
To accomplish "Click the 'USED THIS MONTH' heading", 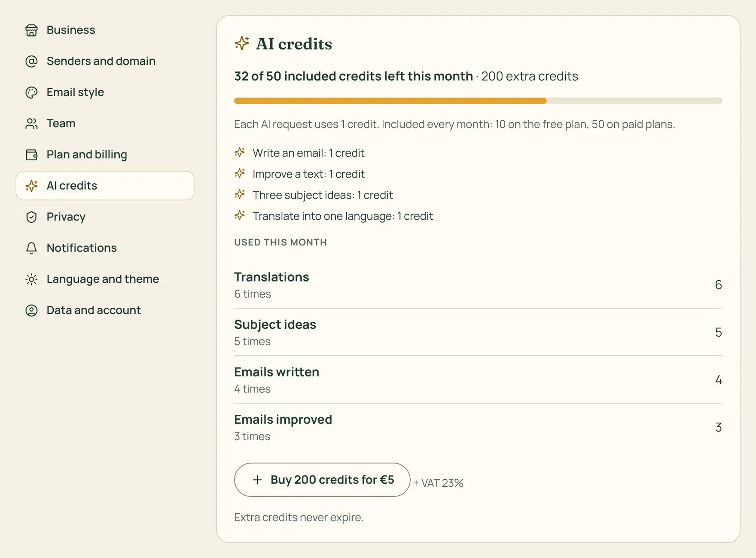I will [x=280, y=242].
